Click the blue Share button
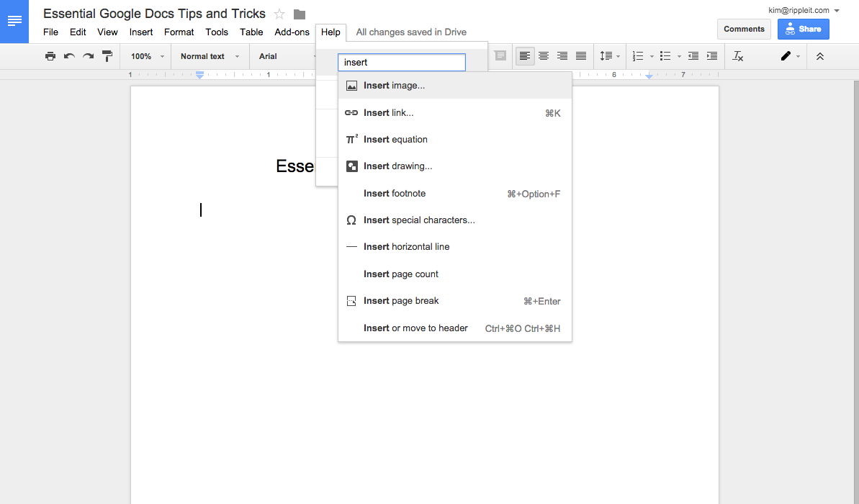The width and height of the screenshot is (859, 504). (803, 29)
